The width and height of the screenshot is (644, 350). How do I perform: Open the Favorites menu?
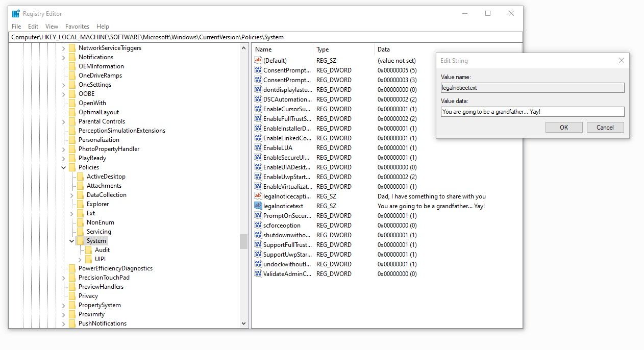point(77,27)
